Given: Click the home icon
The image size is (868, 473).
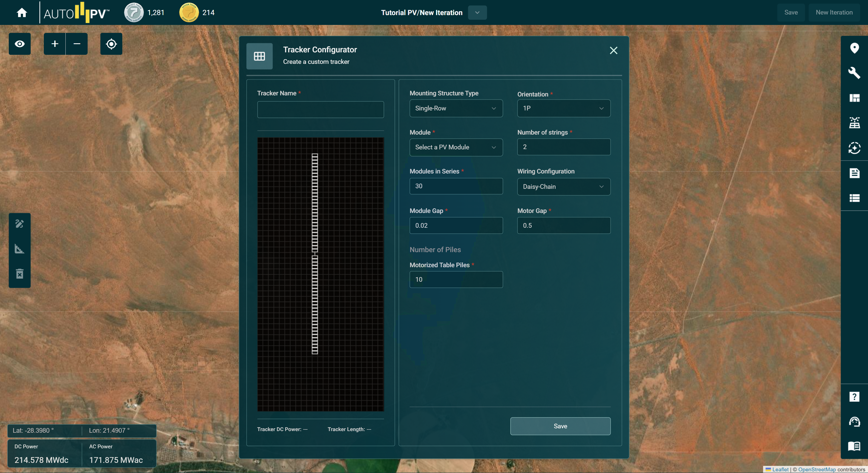Looking at the screenshot, I should [22, 13].
